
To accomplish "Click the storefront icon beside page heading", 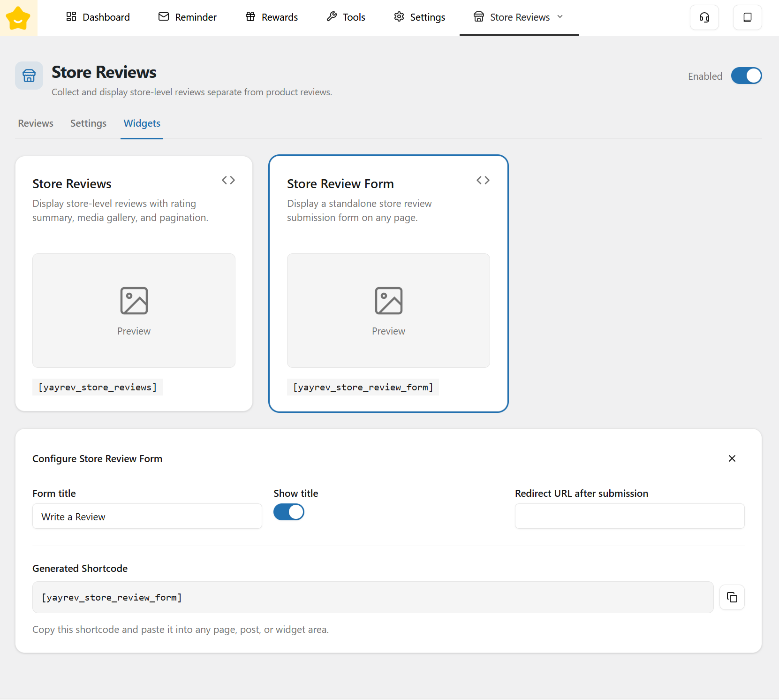I will (29, 76).
